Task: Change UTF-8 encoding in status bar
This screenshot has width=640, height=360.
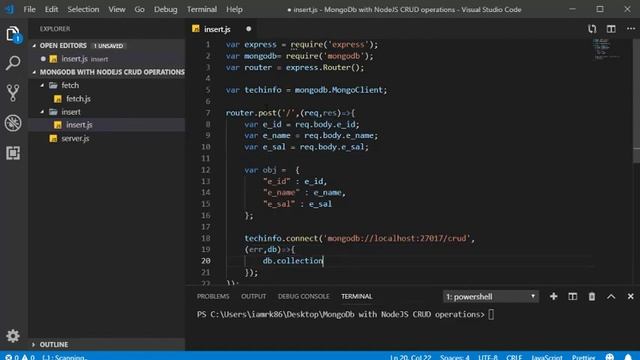Action: (488, 357)
